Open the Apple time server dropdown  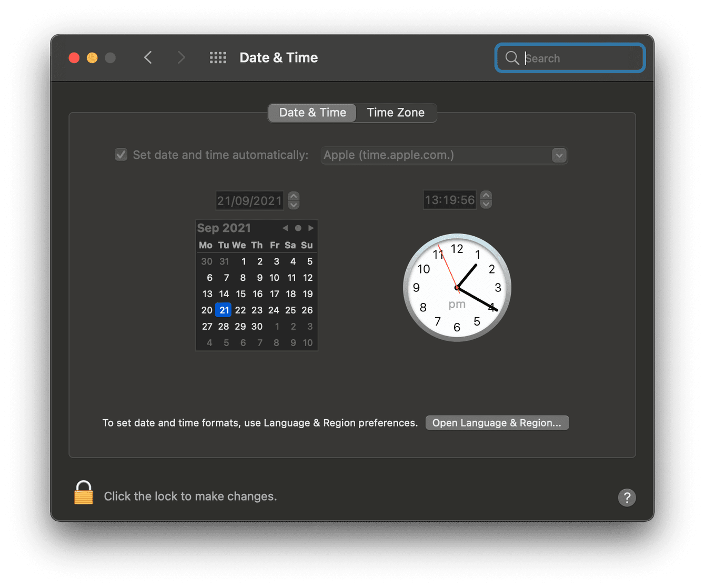pos(559,155)
